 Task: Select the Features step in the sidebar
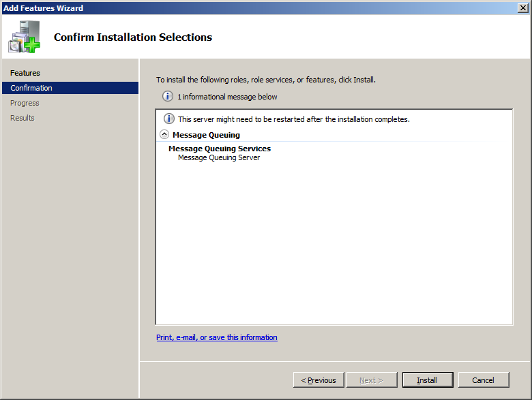(x=25, y=73)
